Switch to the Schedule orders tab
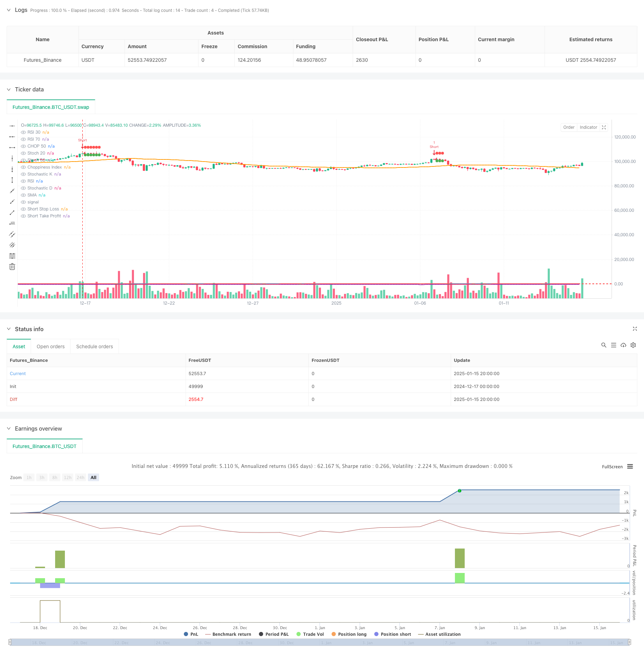Image resolution: width=644 pixels, height=656 pixels. [x=95, y=346]
